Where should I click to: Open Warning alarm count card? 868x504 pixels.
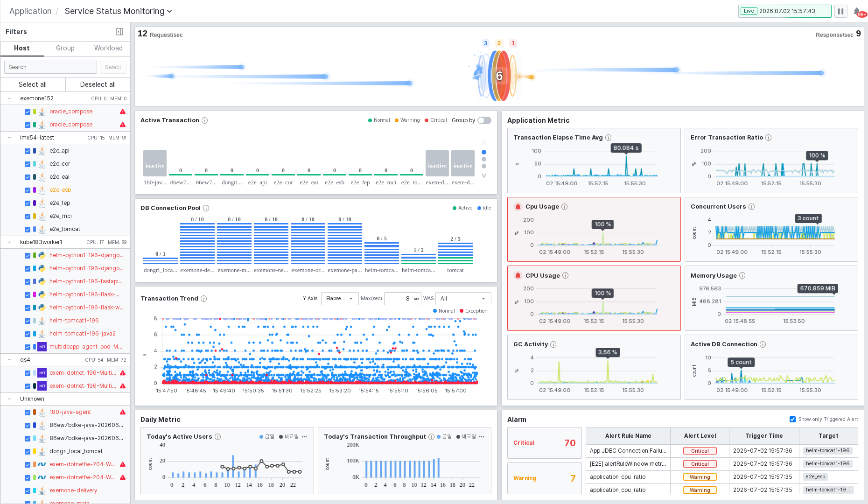pos(545,478)
